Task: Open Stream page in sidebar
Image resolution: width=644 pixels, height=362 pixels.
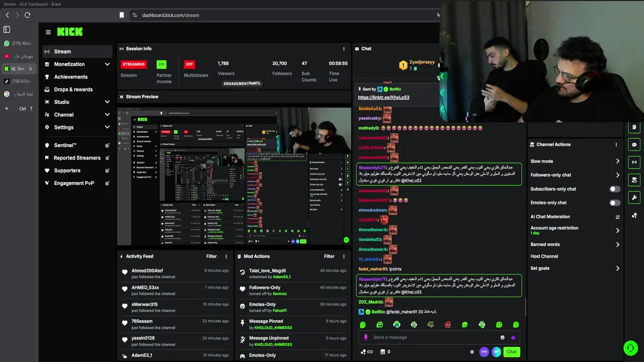Action: [x=76, y=51]
